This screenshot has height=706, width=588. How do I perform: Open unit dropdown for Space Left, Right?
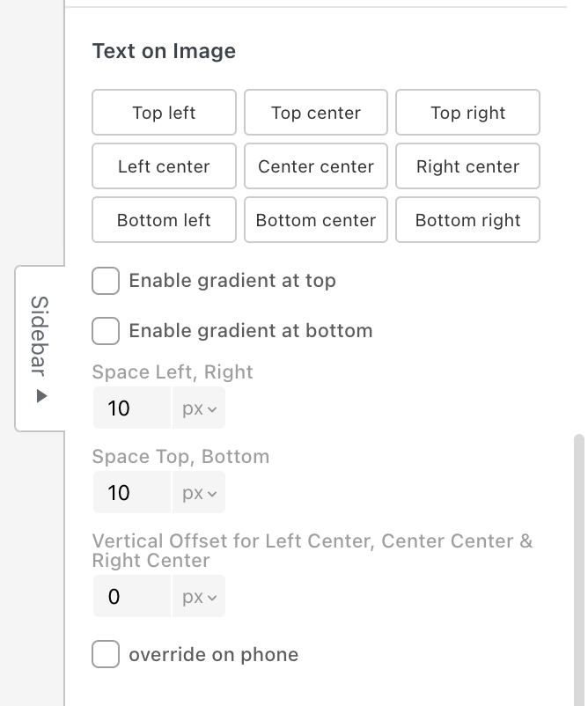point(200,408)
